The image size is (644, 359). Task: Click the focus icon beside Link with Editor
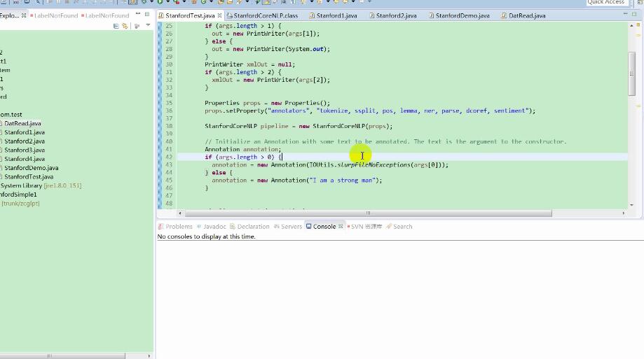click(137, 26)
